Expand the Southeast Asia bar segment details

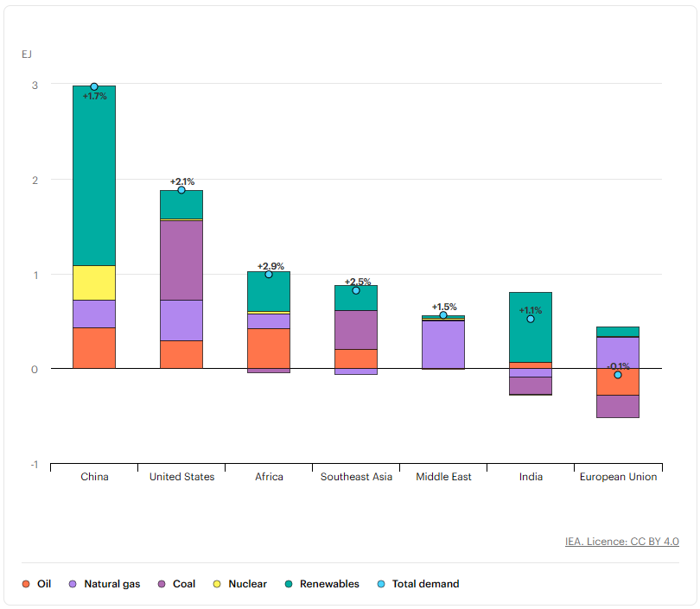click(356, 337)
